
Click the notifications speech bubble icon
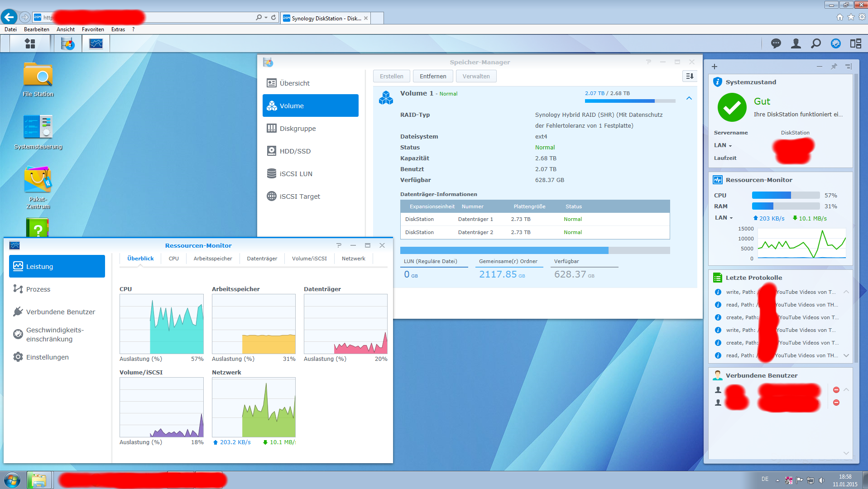(776, 43)
